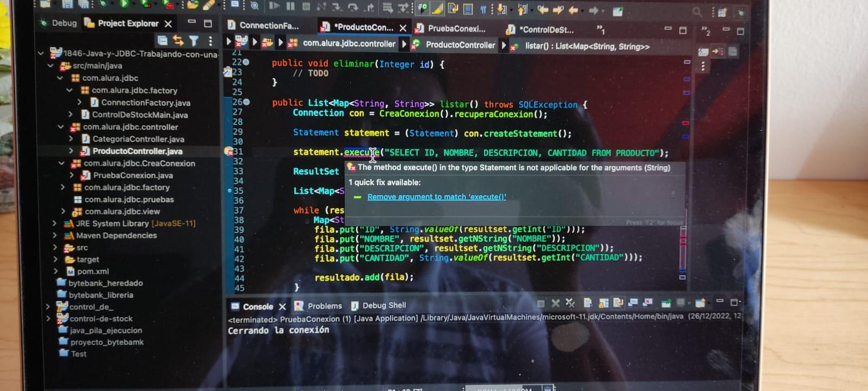The height and width of the screenshot is (391, 868).
Task: Click the Back navigation arrow in toolbar
Action: coord(573,10)
